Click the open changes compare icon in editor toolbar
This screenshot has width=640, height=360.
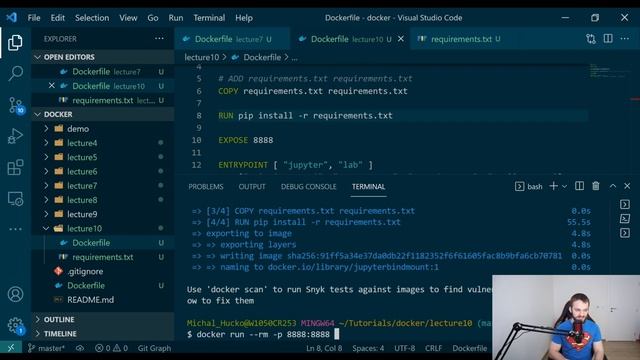coord(591,39)
